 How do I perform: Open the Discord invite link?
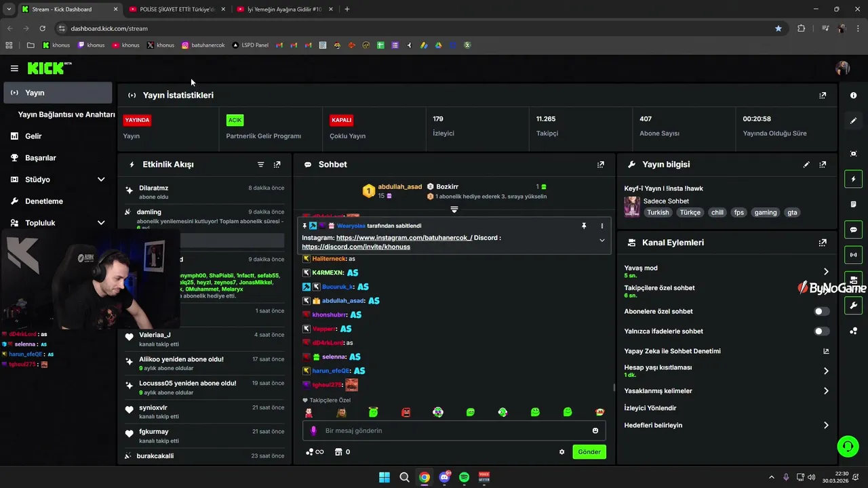(x=356, y=247)
